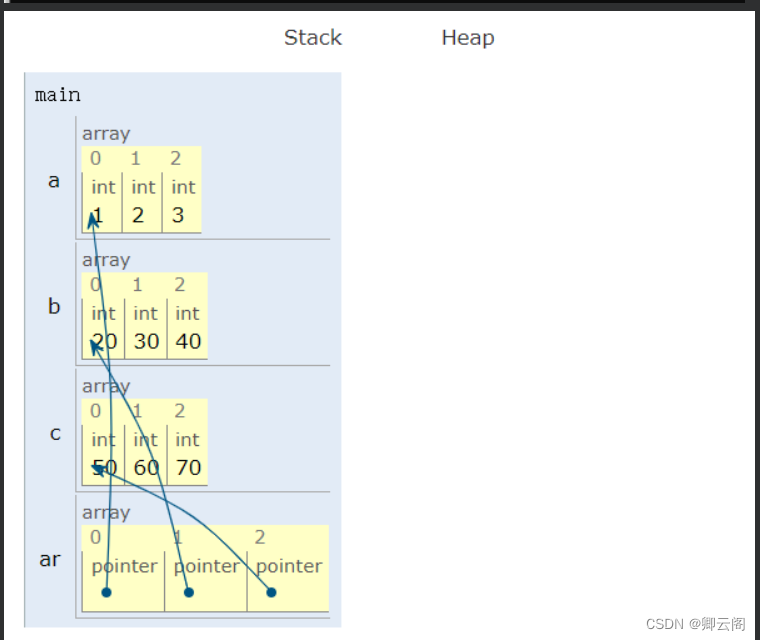Click variable b label
The height and width of the screenshot is (640, 760).
[x=54, y=307]
